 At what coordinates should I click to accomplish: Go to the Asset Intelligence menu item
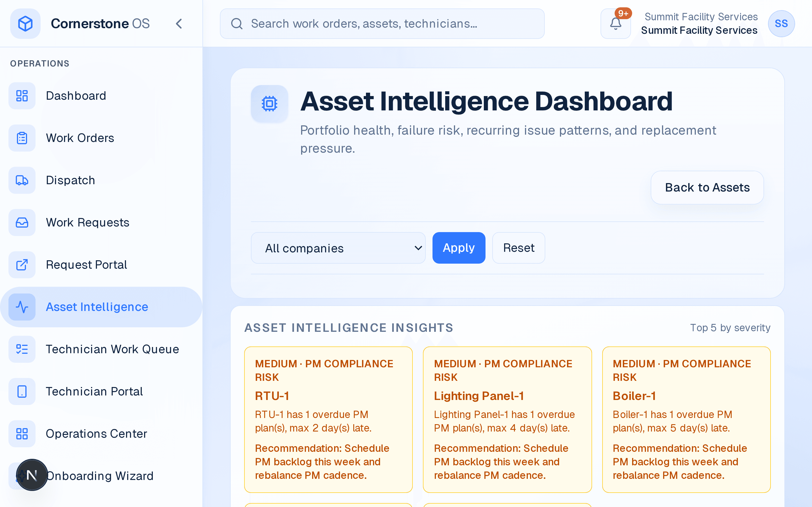pyautogui.click(x=97, y=307)
